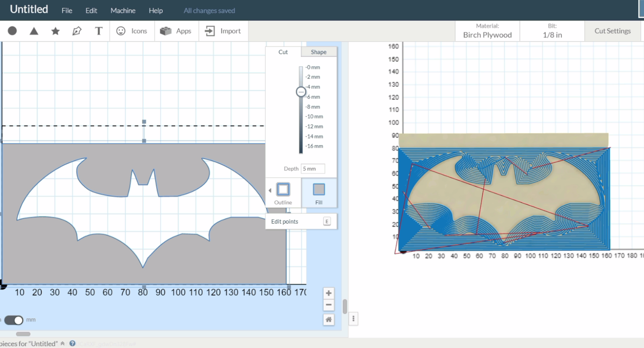
Task: Click the vertical canvas scrollbar
Action: [x=345, y=306]
